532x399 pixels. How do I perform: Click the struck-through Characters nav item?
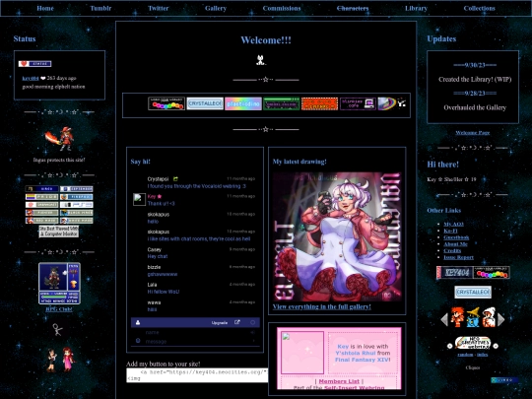353,8
